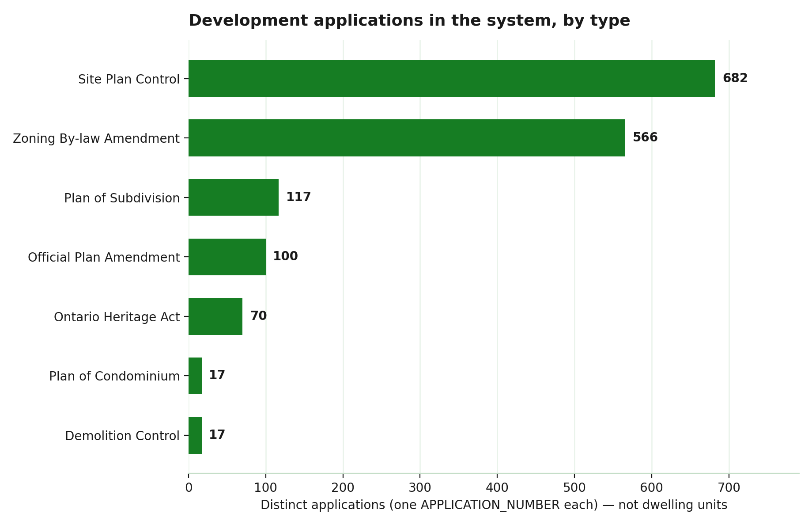Click the '17' label for Plan of Condominium

coord(217,375)
